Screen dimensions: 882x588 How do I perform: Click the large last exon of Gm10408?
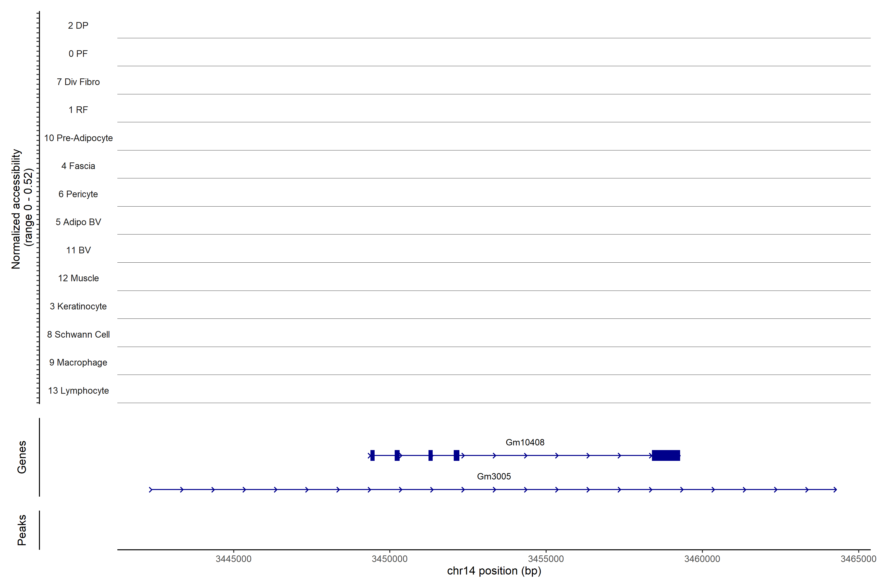click(666, 455)
